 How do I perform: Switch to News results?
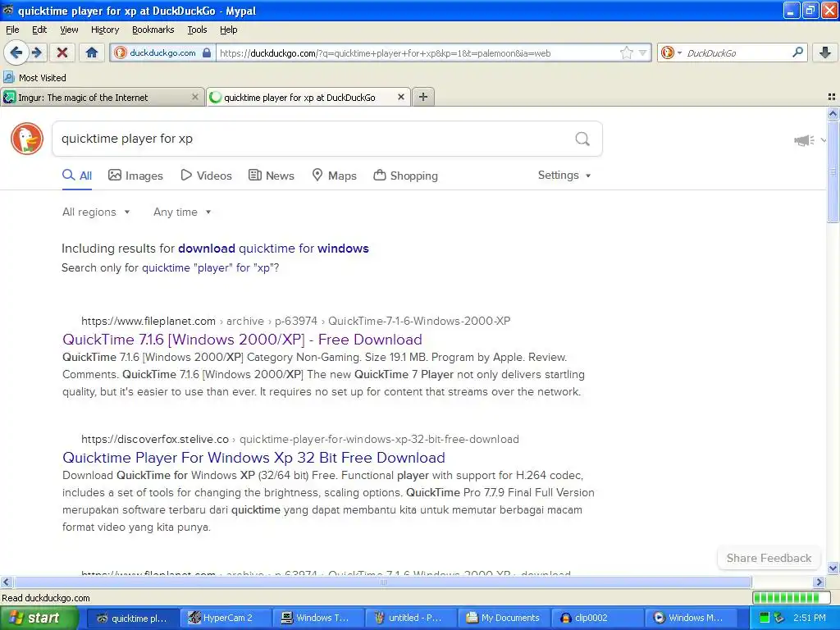point(271,176)
